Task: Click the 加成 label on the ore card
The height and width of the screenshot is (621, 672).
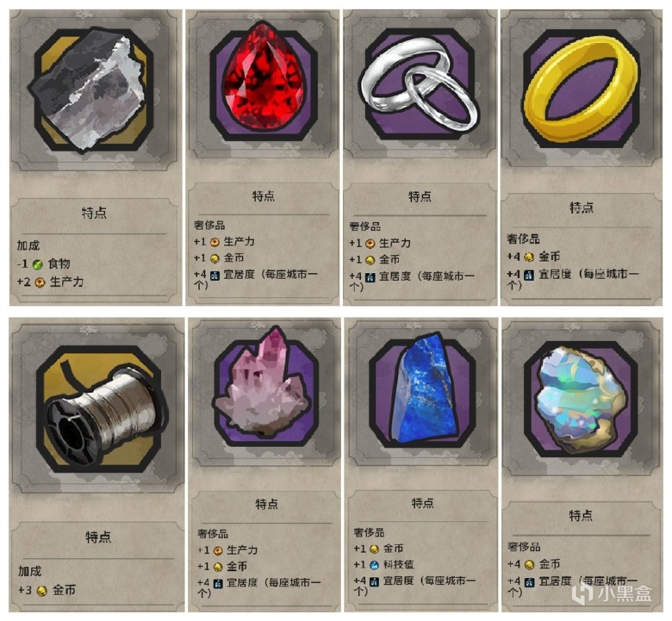Action: pyautogui.click(x=28, y=245)
